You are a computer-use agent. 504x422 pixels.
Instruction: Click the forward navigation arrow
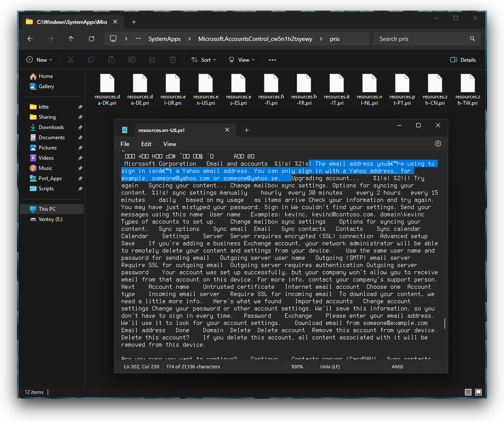(x=51, y=39)
